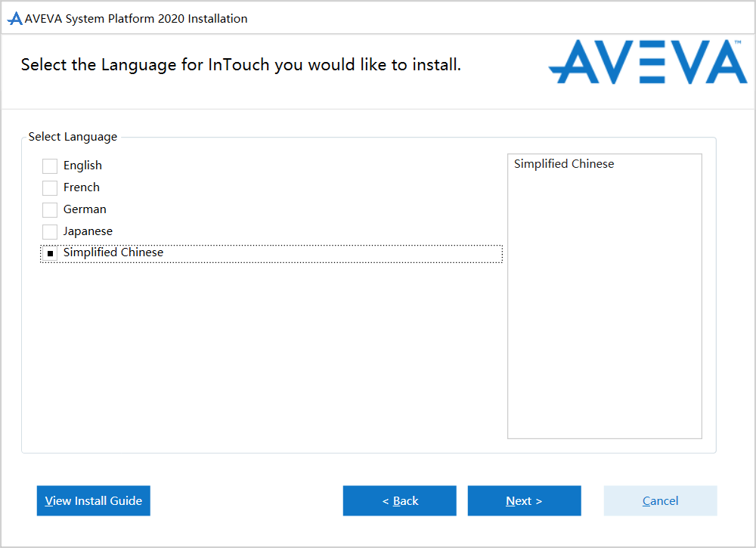This screenshot has height=548, width=756.
Task: Click the 'Select Language' group label
Action: [x=73, y=137]
